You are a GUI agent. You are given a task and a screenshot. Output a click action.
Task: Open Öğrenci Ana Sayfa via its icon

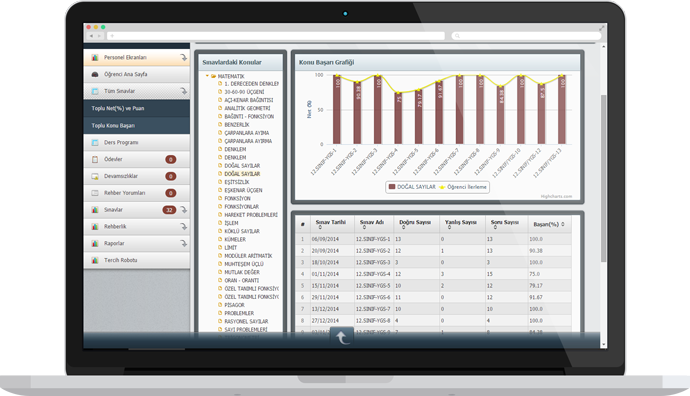tap(95, 74)
